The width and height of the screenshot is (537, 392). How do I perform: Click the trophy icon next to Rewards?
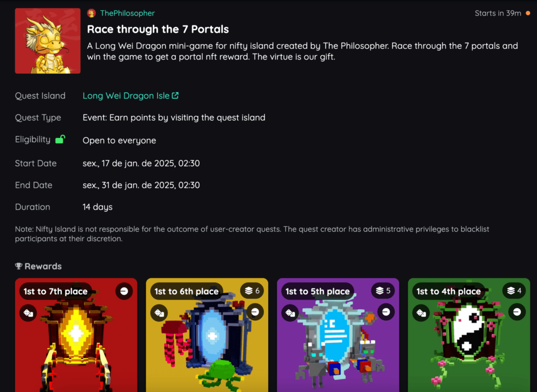pyautogui.click(x=19, y=266)
